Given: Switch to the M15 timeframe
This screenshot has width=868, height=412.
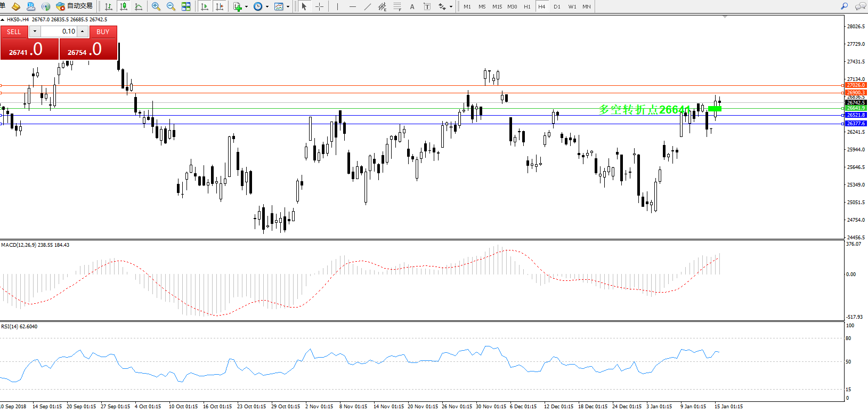Looking at the screenshot, I should (497, 6).
